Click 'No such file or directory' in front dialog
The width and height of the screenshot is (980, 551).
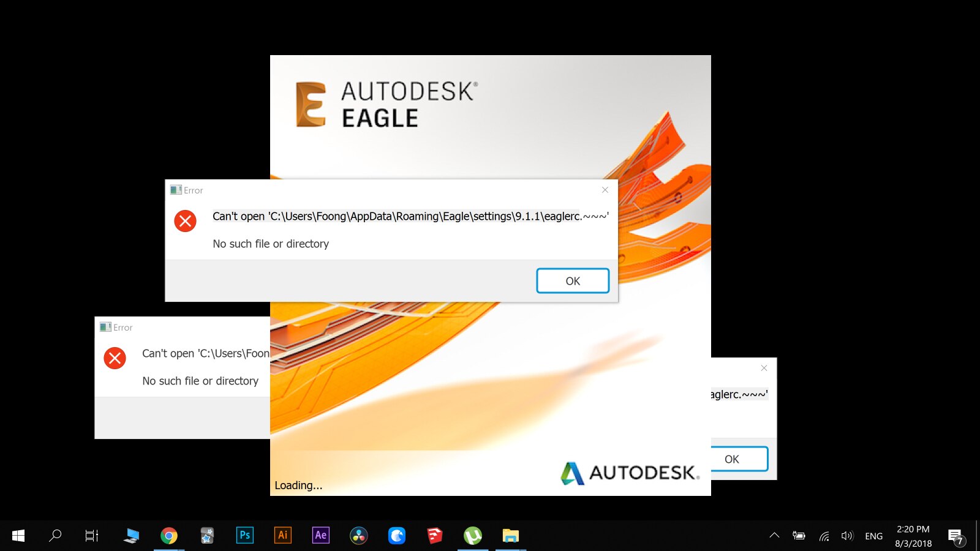click(271, 244)
